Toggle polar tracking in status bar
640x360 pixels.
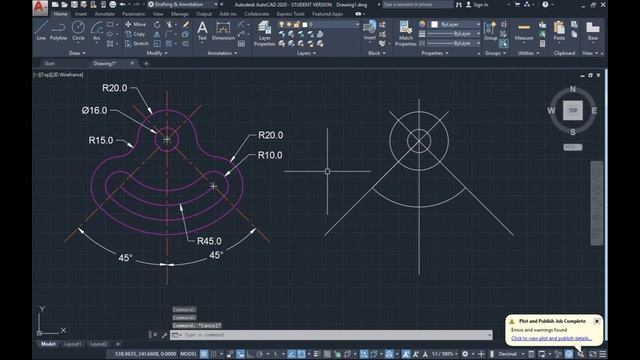click(x=260, y=354)
